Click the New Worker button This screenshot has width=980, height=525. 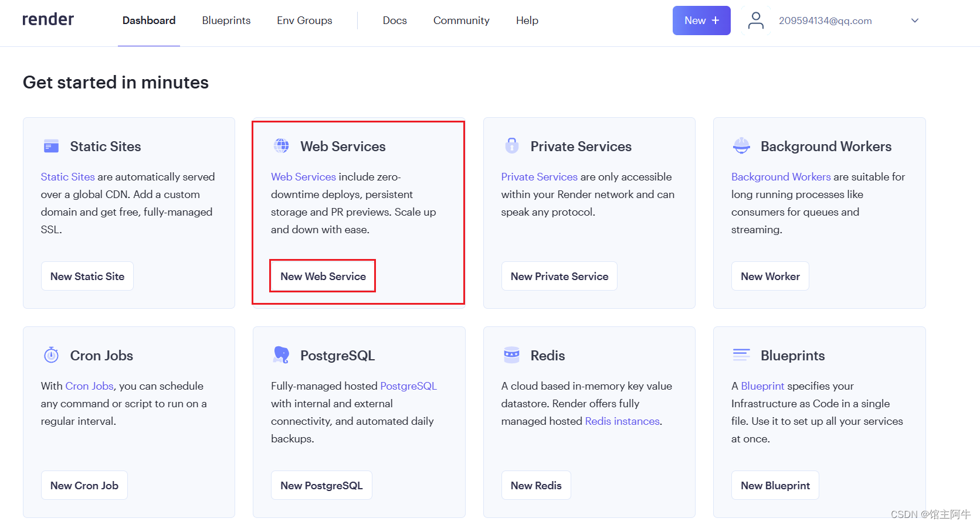(x=770, y=276)
